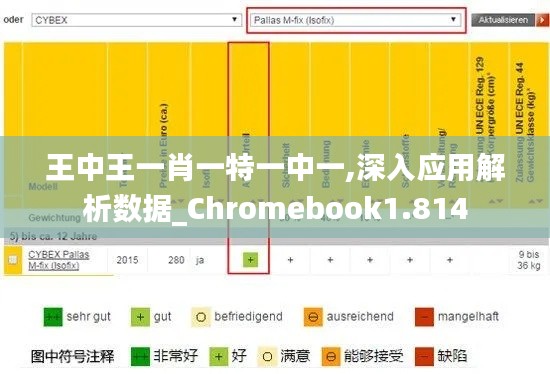Open the CYBEX manufacturer dropdown
The width and height of the screenshot is (550, 374).
136,20
